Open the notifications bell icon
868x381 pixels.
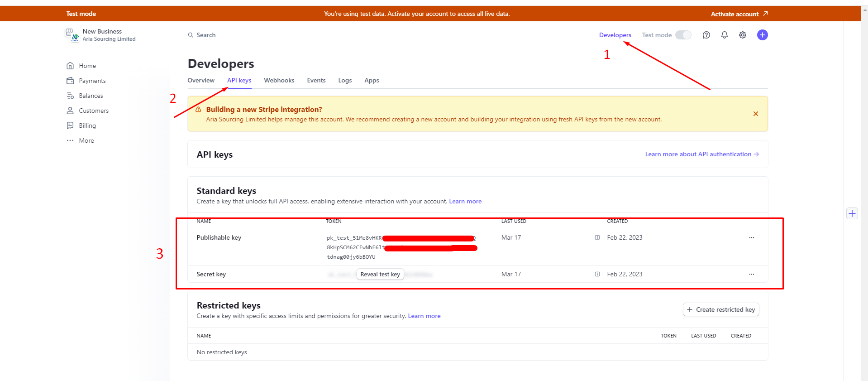point(724,35)
